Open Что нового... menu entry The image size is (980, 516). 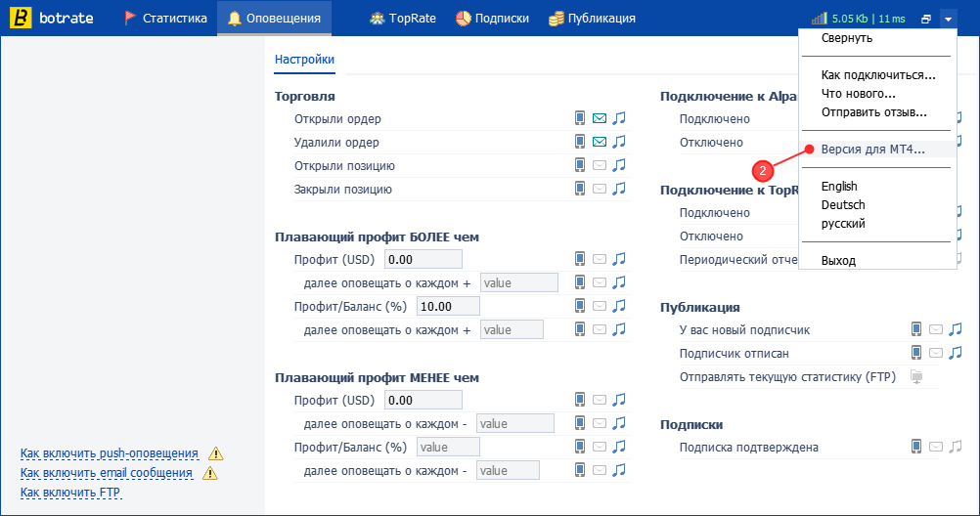(858, 94)
